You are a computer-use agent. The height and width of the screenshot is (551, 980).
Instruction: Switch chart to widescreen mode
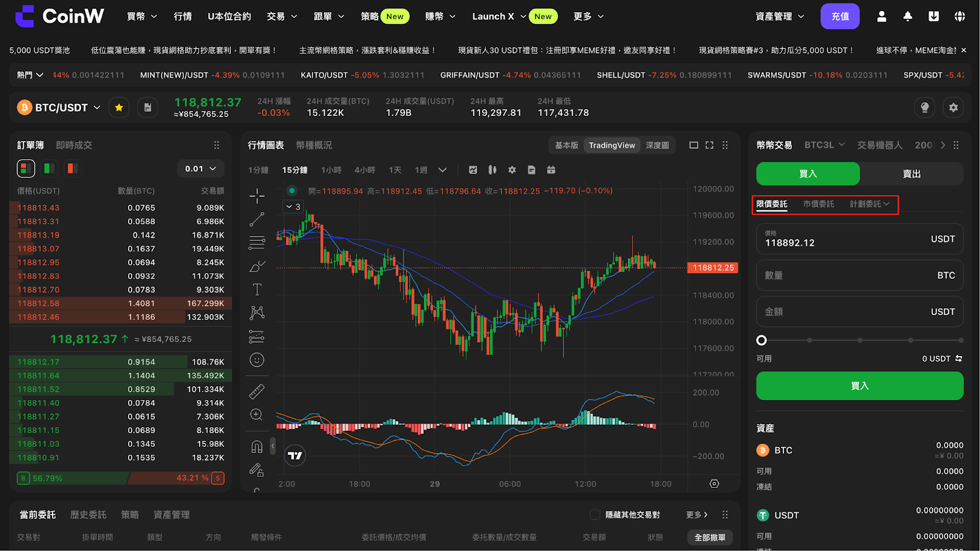point(693,145)
